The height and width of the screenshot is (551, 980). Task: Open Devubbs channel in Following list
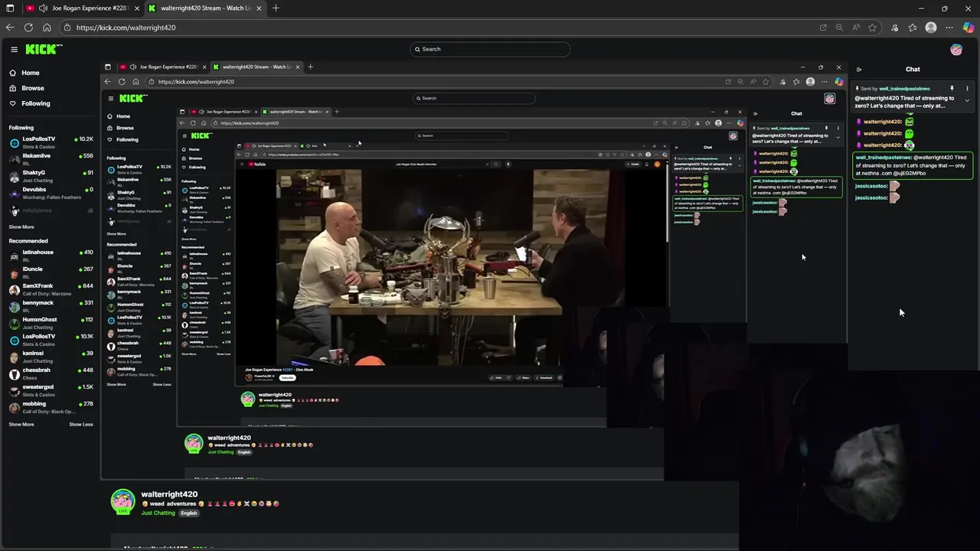51,193
